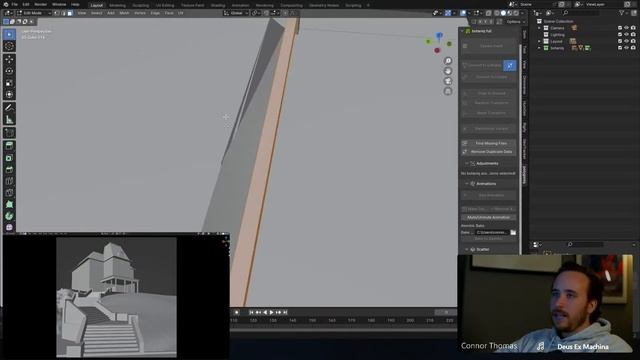
Task: Select the Bevel tool
Action: point(9,169)
